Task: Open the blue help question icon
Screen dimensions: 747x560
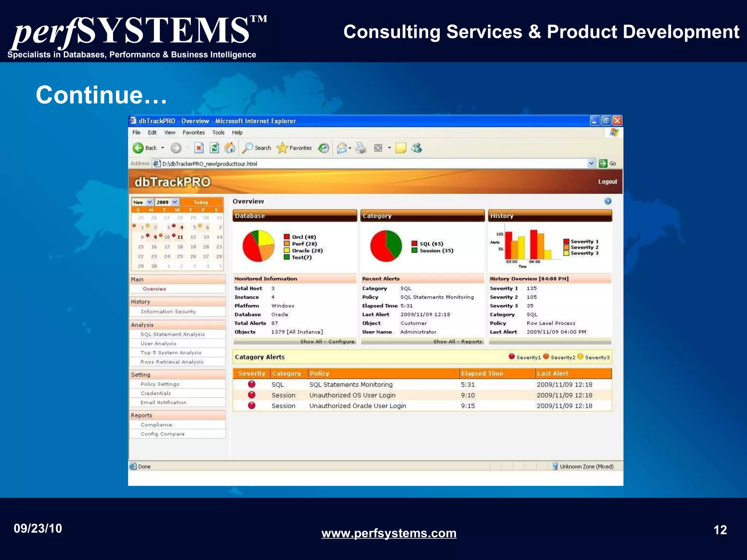Action: coord(608,201)
